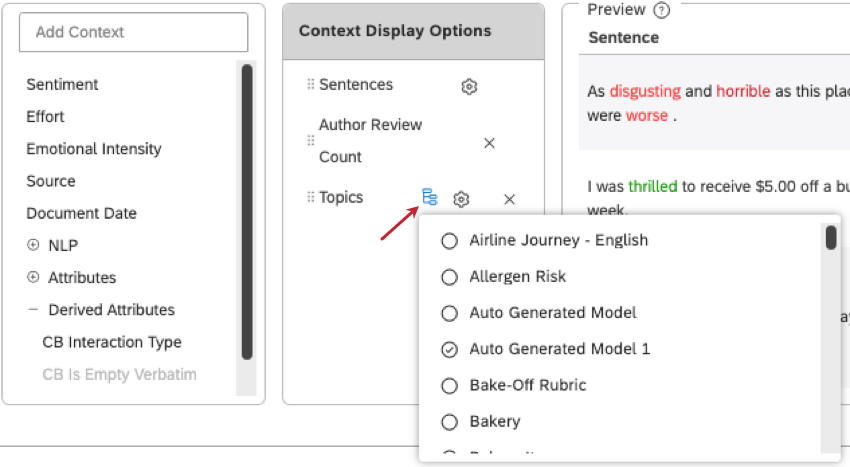Click Preview help question mark icon
Screen dimensions: 850x467
(x=661, y=10)
